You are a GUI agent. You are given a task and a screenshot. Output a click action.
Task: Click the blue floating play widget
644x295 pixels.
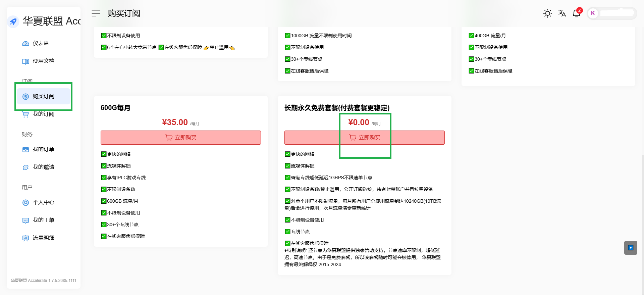[631, 248]
